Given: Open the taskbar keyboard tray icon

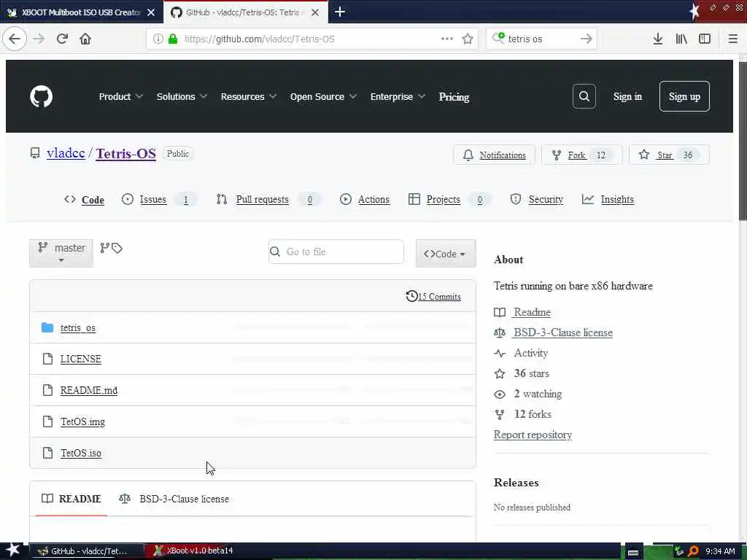Looking at the screenshot, I should coord(633,552).
